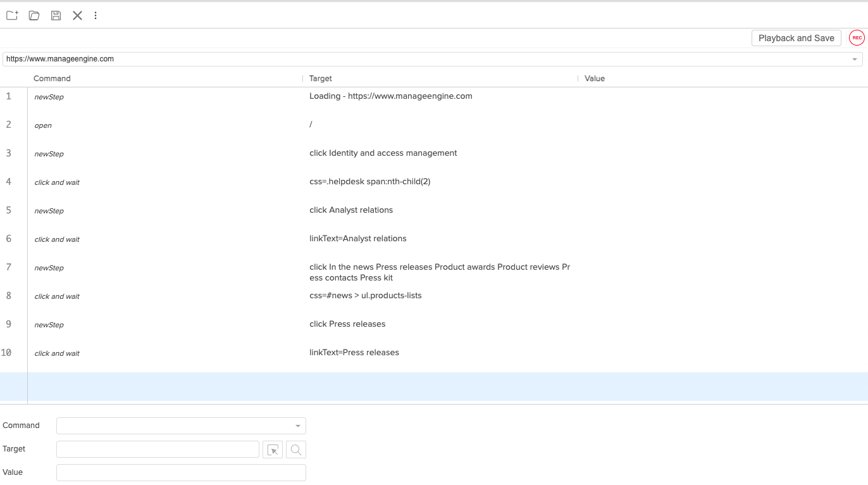
Task: Create a new test with the plus-folder icon
Action: (x=12, y=15)
